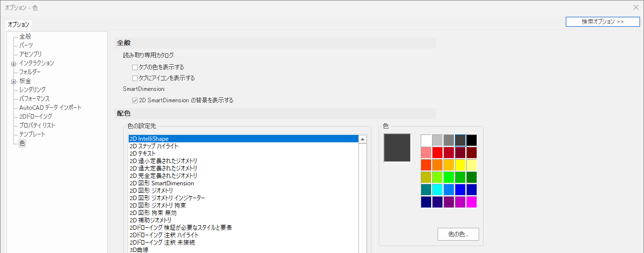Close the オプション - 色 dialog
This screenshot has height=253, width=644.
(x=636, y=7)
